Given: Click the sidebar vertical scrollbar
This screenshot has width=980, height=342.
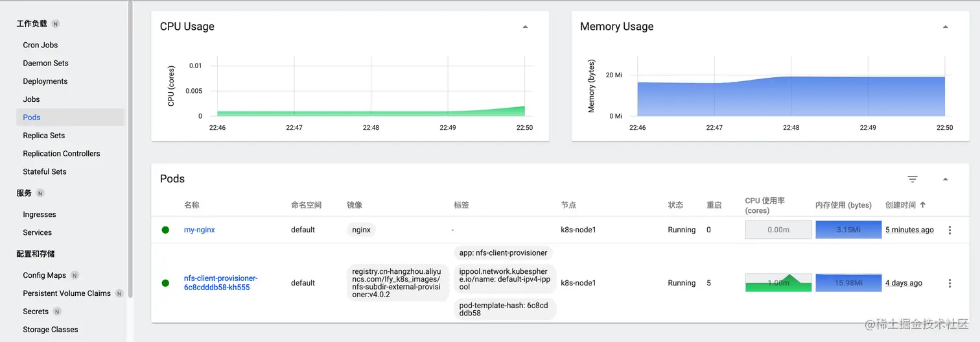Looking at the screenshot, I should tap(130, 149).
